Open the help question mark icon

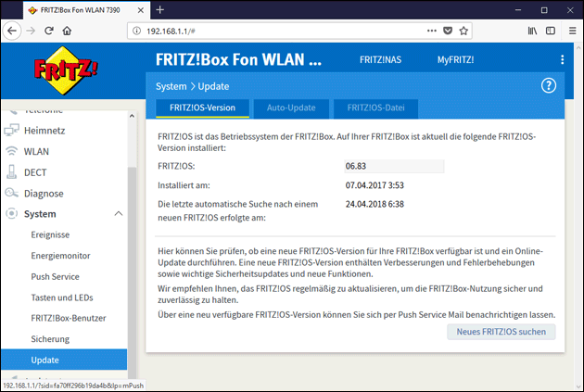click(x=548, y=86)
